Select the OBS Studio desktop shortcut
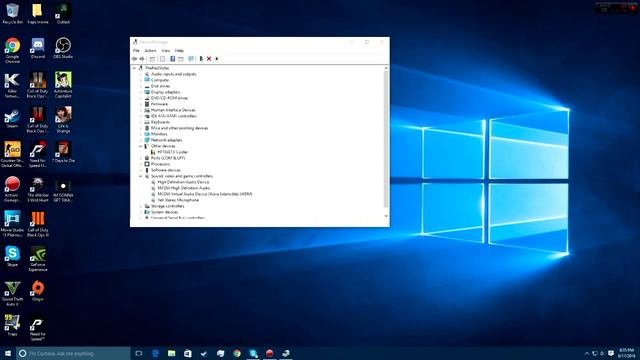This screenshot has height=360, width=640. (x=63, y=48)
